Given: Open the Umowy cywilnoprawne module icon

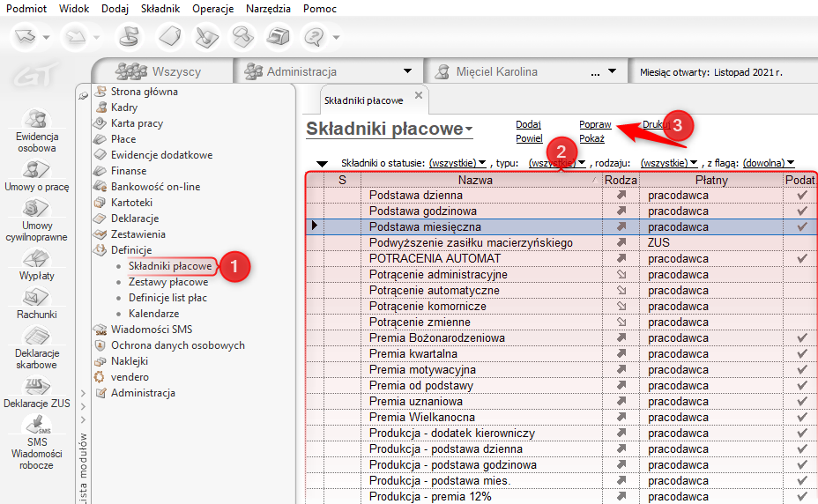Looking at the screenshot, I should (36, 208).
